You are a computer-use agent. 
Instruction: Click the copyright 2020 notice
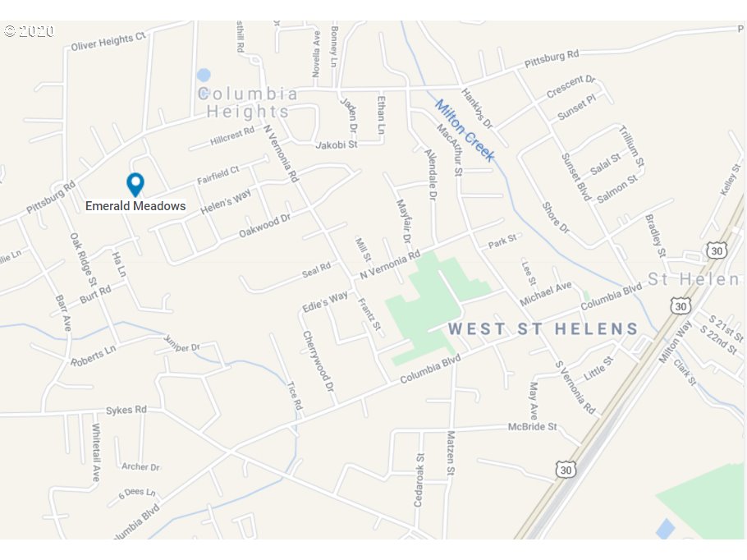[x=29, y=31]
